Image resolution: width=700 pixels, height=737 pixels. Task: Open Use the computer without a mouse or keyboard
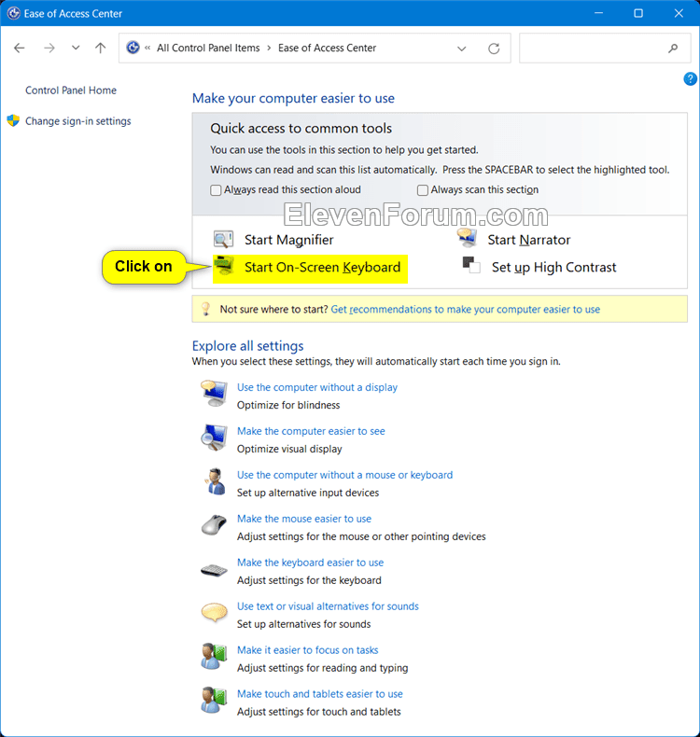point(344,475)
